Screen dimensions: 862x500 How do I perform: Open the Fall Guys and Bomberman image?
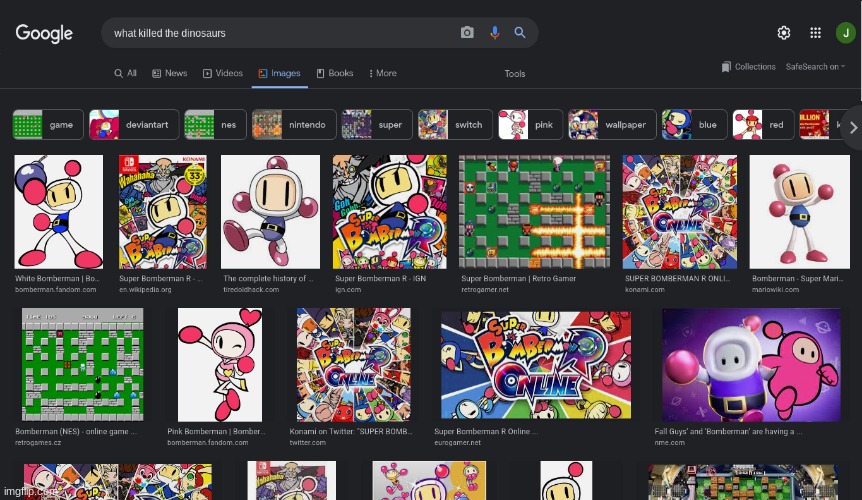click(x=752, y=365)
